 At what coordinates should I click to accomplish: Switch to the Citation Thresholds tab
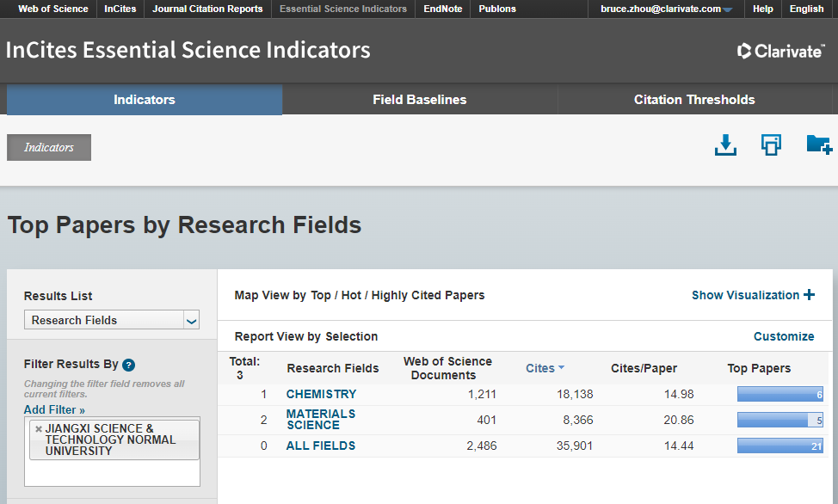pos(693,100)
